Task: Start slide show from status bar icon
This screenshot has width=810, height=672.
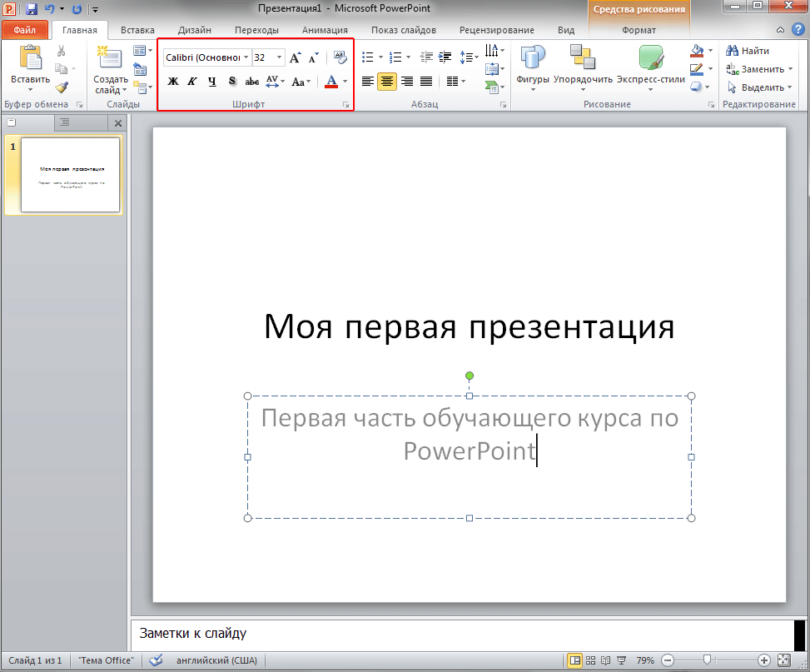Action: click(622, 660)
